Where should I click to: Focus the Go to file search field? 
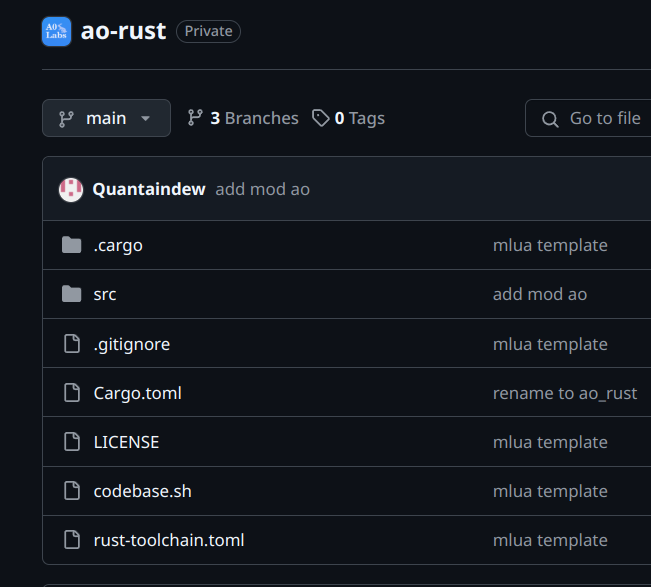[x=588, y=118]
